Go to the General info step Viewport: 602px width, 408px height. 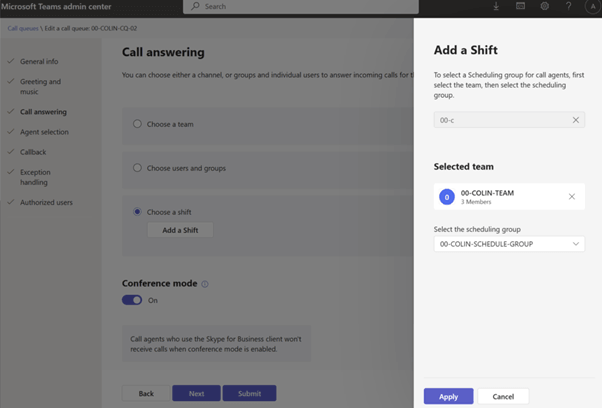click(39, 62)
